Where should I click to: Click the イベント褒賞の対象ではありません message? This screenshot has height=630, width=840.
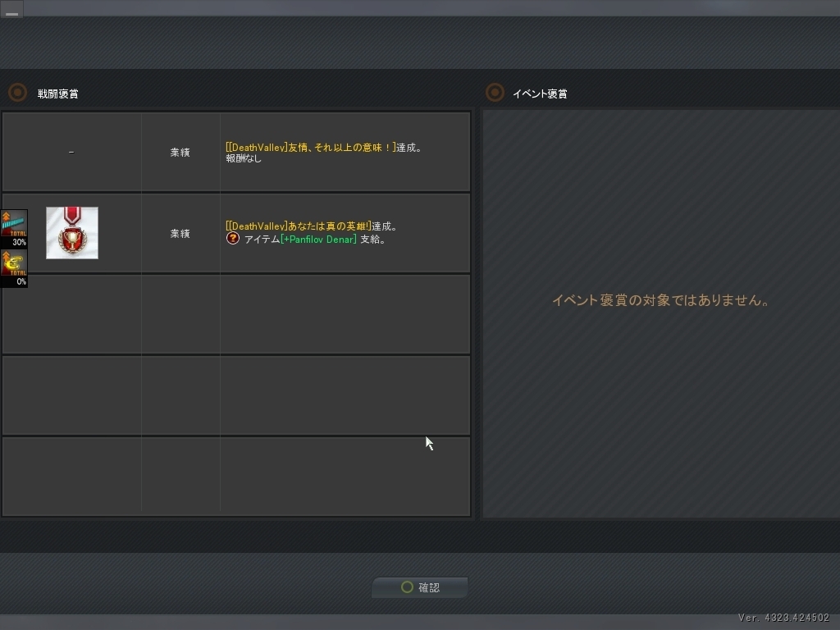click(661, 300)
